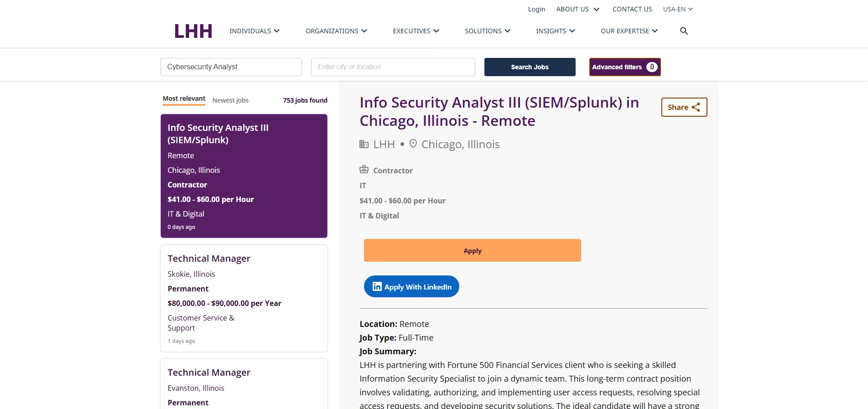Click the '753 jobs found' text
The image size is (868, 409).
click(x=305, y=100)
